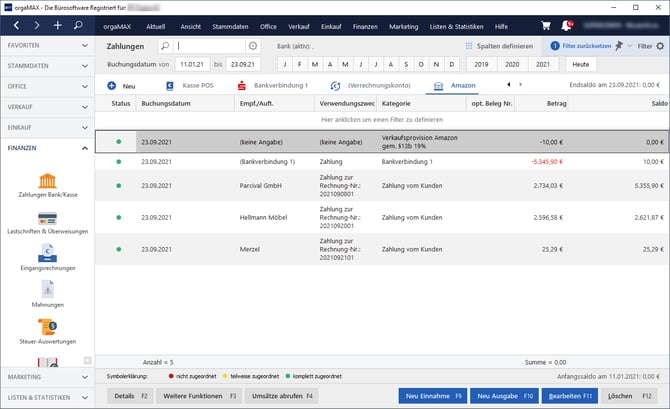670x409 pixels.
Task: Click Details F2 button
Action: tap(130, 396)
